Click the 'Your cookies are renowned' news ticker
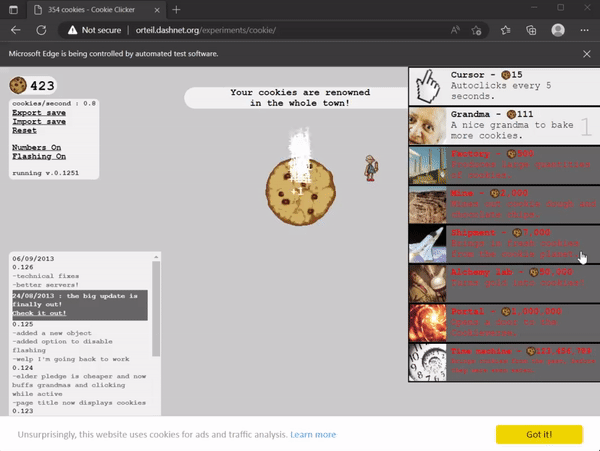 [300, 98]
